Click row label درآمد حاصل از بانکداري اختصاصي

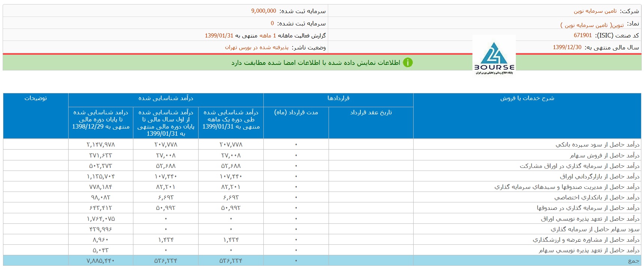click(x=597, y=197)
